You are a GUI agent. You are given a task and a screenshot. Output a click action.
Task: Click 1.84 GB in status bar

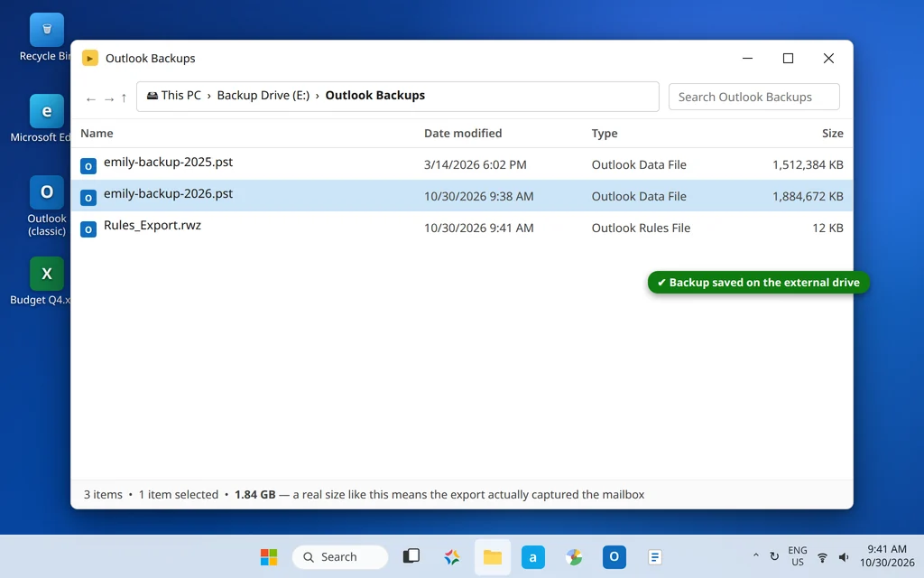pyautogui.click(x=254, y=495)
